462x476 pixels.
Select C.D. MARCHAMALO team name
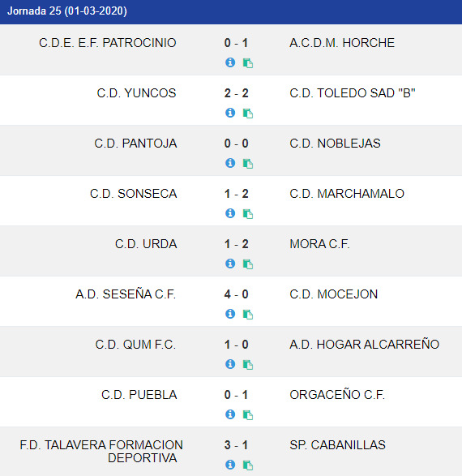pos(347,194)
